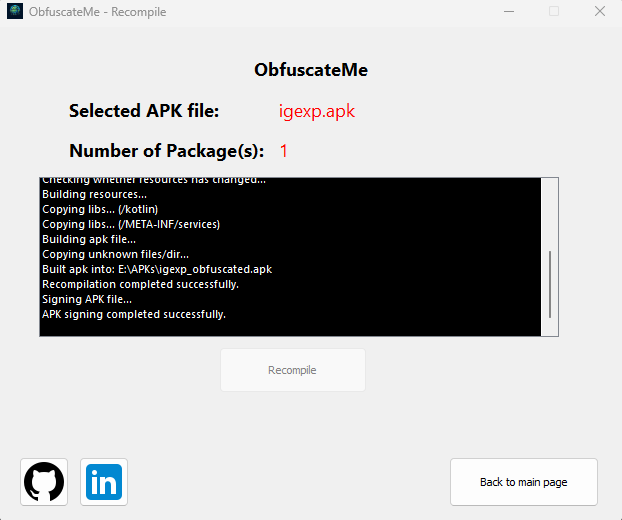The height and width of the screenshot is (520, 622).
Task: Click 'Copying unknown files/dir...' log line
Action: (115, 254)
